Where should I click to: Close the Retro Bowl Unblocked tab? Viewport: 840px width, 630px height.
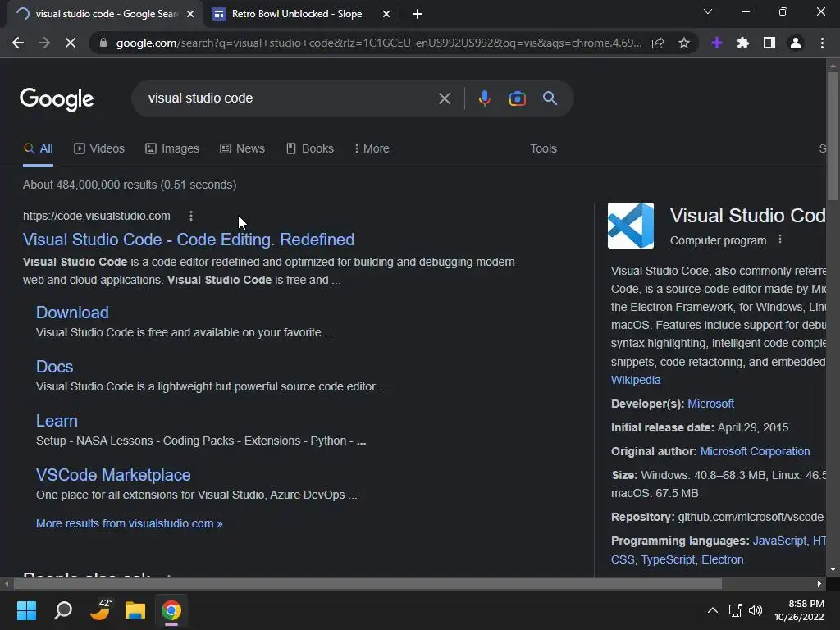pos(386,14)
